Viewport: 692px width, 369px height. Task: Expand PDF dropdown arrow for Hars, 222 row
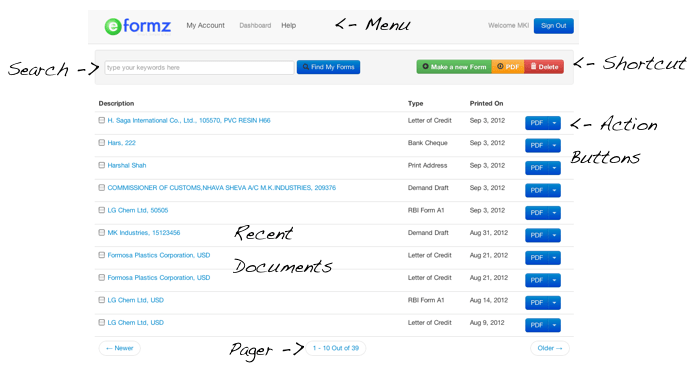click(554, 146)
